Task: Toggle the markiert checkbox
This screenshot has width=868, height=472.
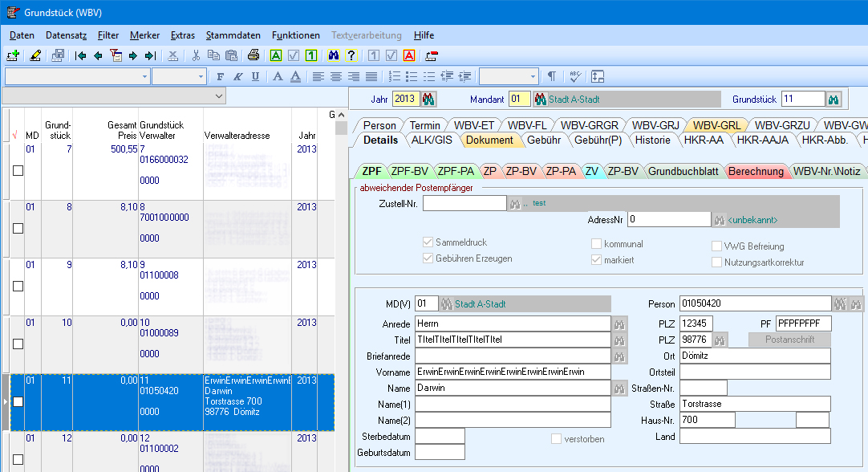Action: [x=596, y=260]
